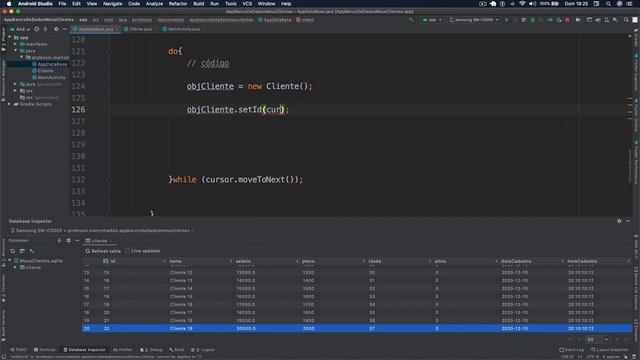
Task: Expand the manifests folder node
Action: pos(16,44)
